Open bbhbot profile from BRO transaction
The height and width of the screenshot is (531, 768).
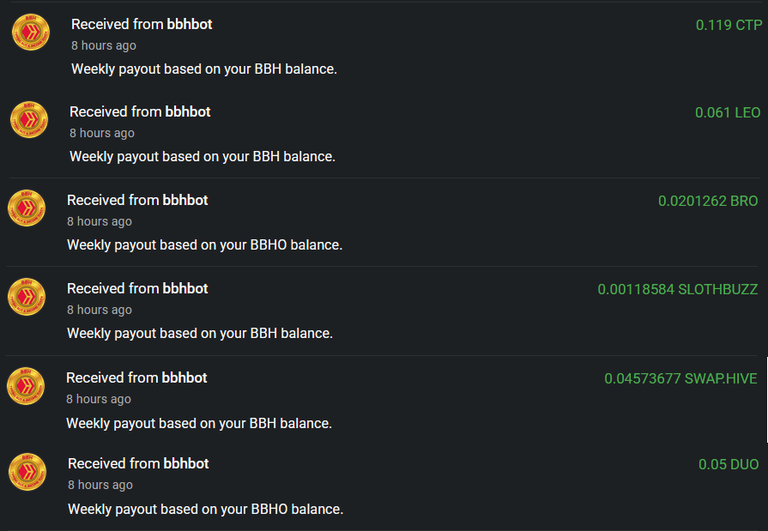185,200
